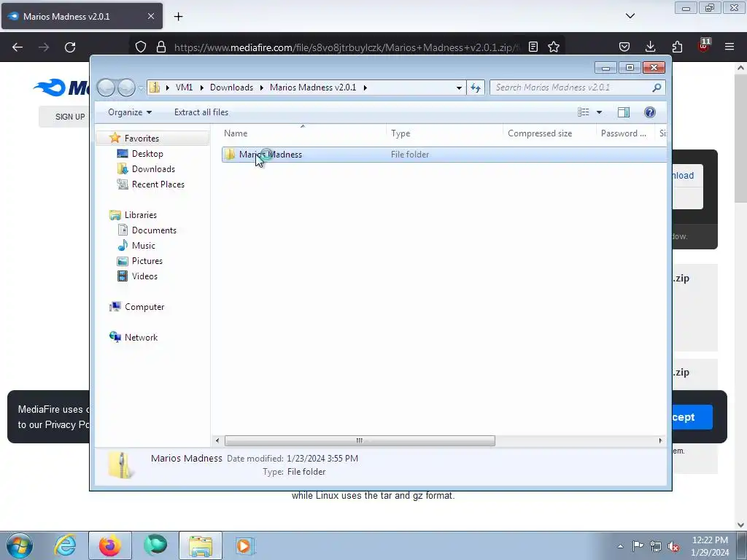This screenshot has width=747, height=560.
Task: Go back in Firefox
Action: pyautogui.click(x=18, y=47)
